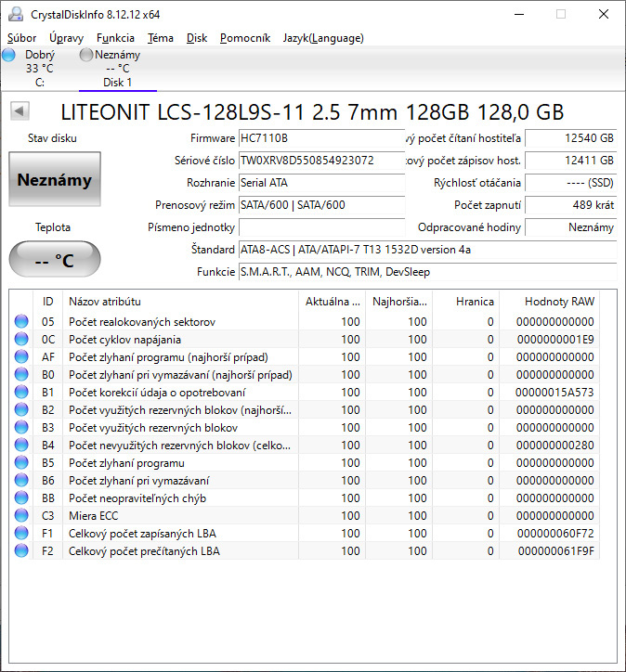Select row Počet realokovaných sektorov
Image resolution: width=626 pixels, height=672 pixels.
pyautogui.click(x=305, y=321)
